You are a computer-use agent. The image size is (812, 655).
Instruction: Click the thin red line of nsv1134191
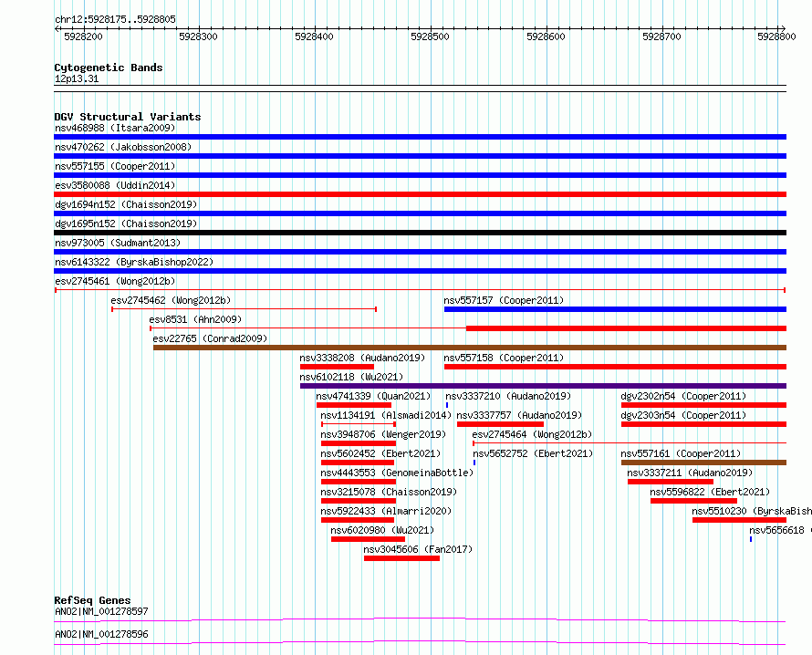[x=359, y=424]
